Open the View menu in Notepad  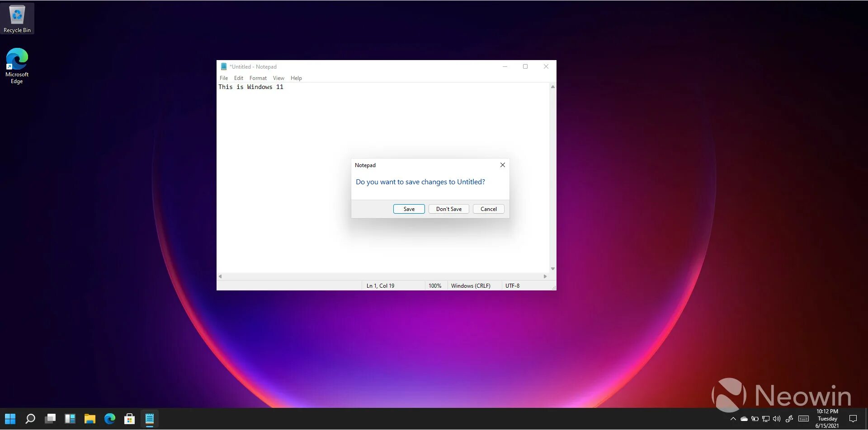[x=278, y=78]
